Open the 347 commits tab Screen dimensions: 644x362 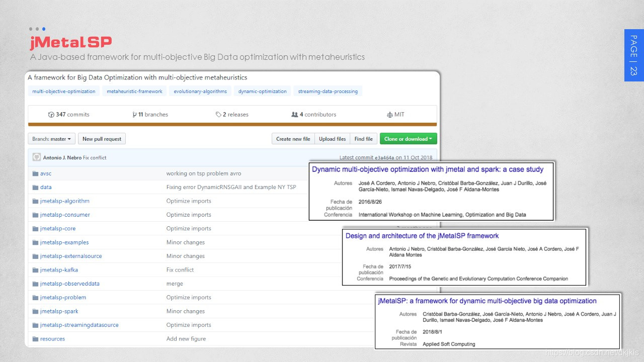click(x=69, y=115)
